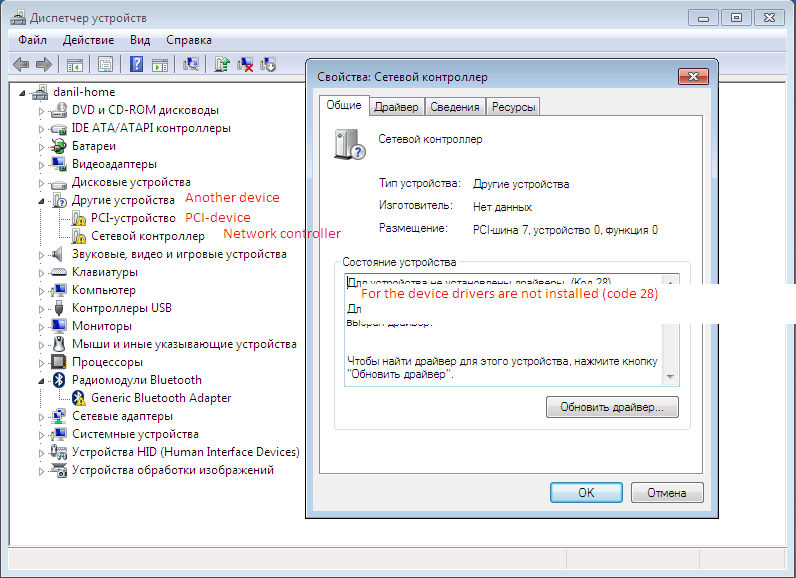
Task: Click the Обновить драйвер... button
Action: tap(612, 407)
